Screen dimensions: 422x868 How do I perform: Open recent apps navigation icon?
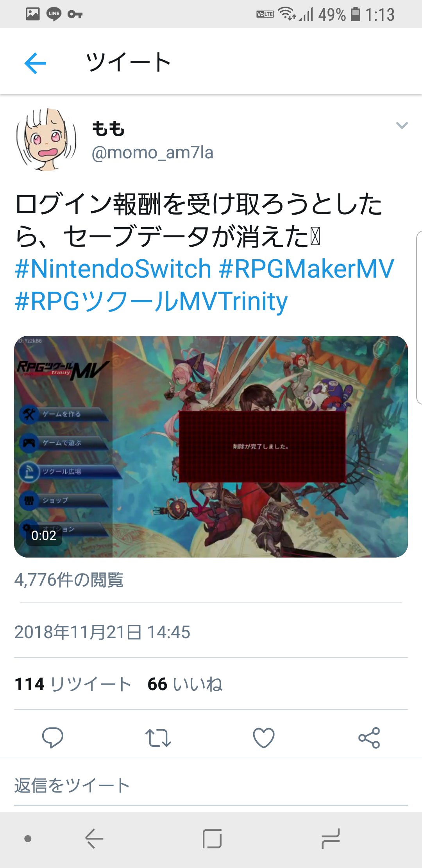click(x=331, y=839)
